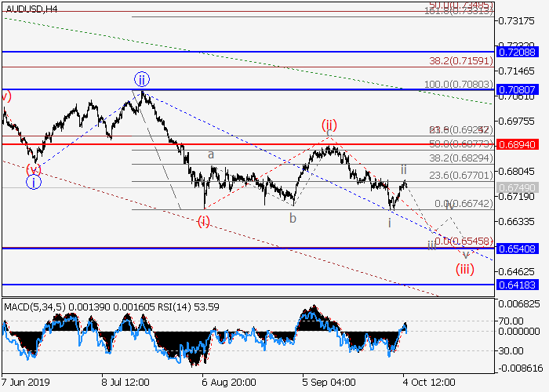
Task: Select the brown 'ii' sub-wave label
Action: (403, 169)
